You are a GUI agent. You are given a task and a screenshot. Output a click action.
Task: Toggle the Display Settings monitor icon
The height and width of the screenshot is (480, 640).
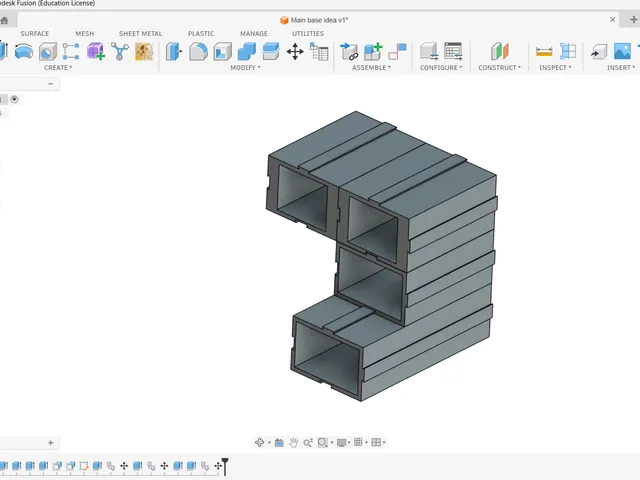[x=342, y=442]
